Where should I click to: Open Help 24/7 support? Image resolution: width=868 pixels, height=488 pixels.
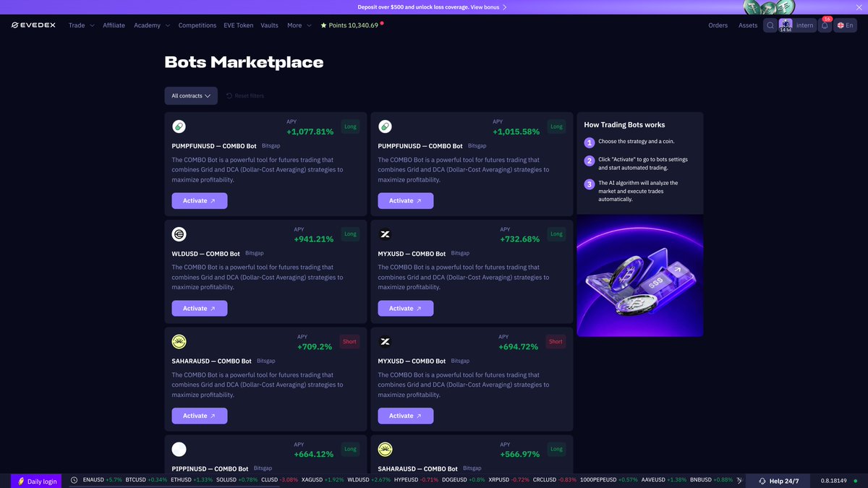778,481
